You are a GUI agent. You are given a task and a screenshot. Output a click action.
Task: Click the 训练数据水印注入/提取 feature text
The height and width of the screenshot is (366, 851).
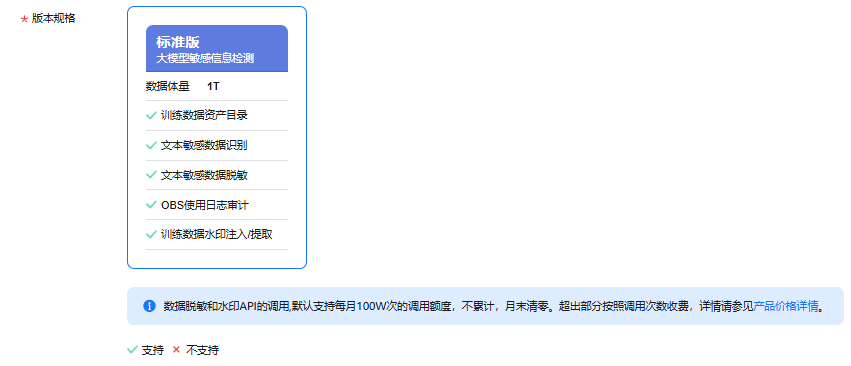click(x=217, y=235)
